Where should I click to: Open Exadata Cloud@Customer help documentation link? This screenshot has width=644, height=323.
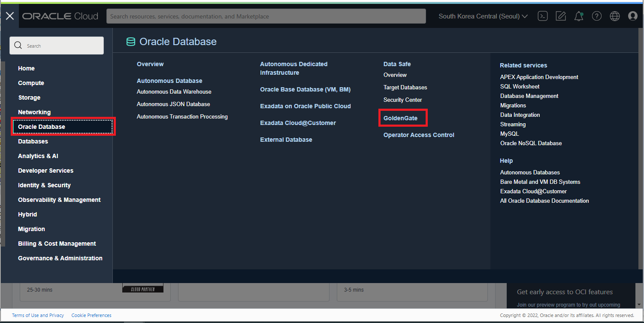534,191
